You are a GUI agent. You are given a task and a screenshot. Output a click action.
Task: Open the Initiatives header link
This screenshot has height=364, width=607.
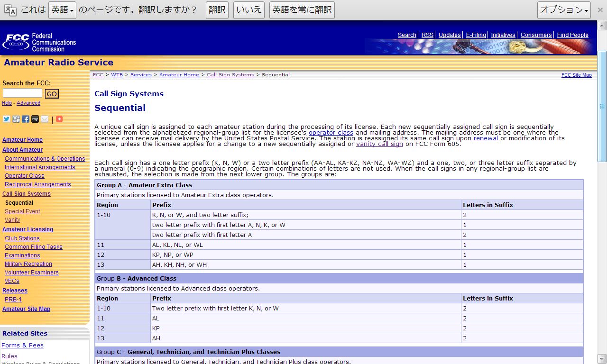pos(503,35)
